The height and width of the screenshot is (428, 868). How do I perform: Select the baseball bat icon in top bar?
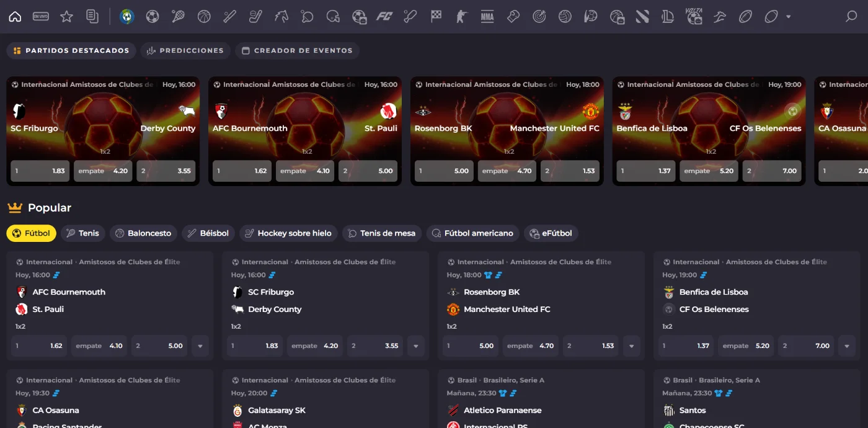[230, 17]
